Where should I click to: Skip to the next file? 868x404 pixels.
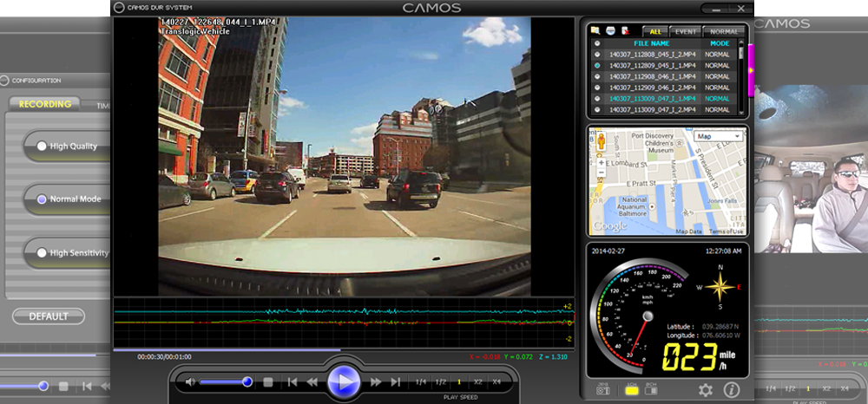click(395, 382)
